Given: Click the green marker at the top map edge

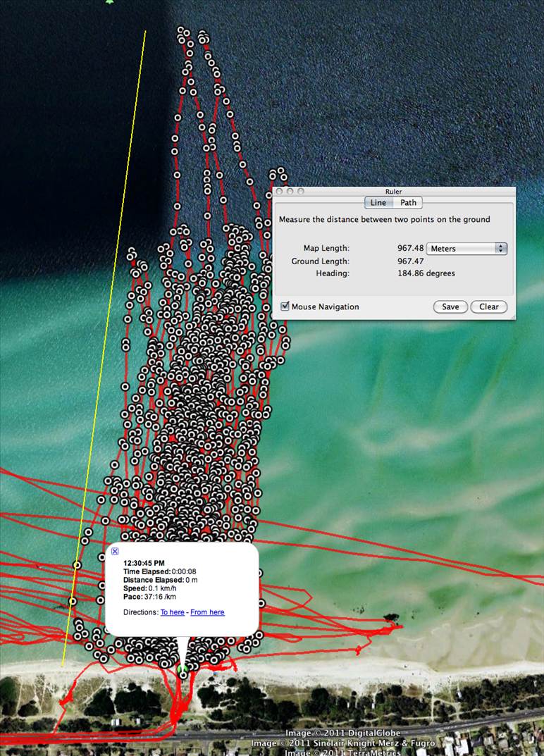Looking at the screenshot, I should 109,2.
